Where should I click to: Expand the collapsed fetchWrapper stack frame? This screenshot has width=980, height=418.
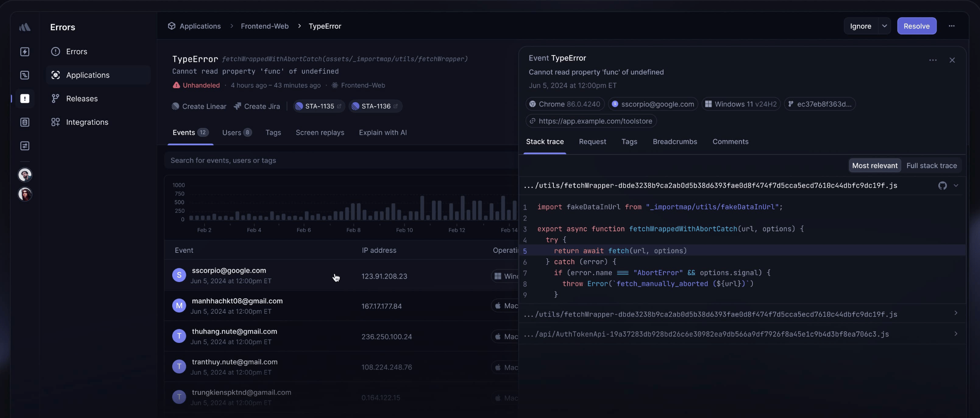tap(956, 313)
